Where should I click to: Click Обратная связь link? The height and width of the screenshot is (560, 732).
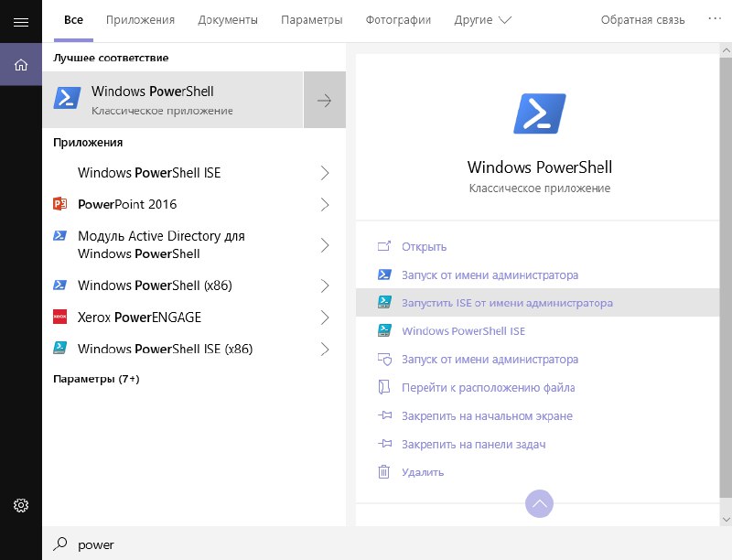[x=642, y=20]
